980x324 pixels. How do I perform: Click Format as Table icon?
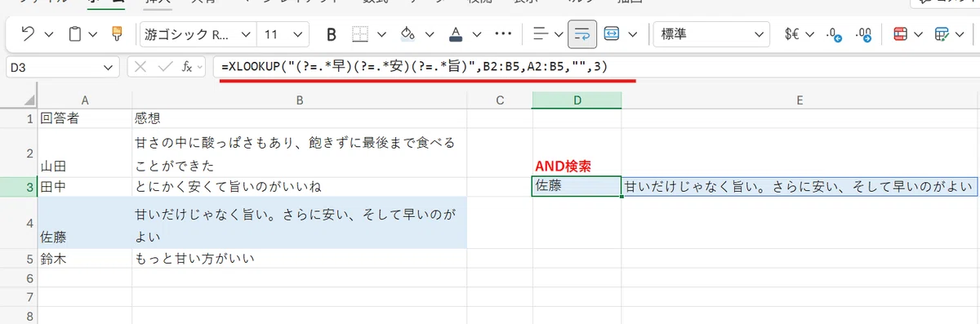(942, 34)
